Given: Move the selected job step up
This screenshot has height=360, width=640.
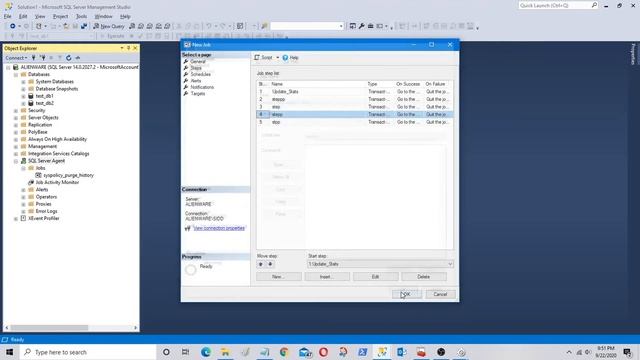Looking at the screenshot, I should click(261, 264).
